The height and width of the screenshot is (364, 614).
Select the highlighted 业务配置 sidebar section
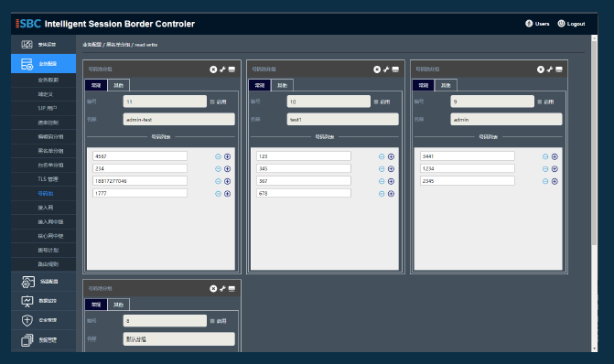tap(44, 63)
